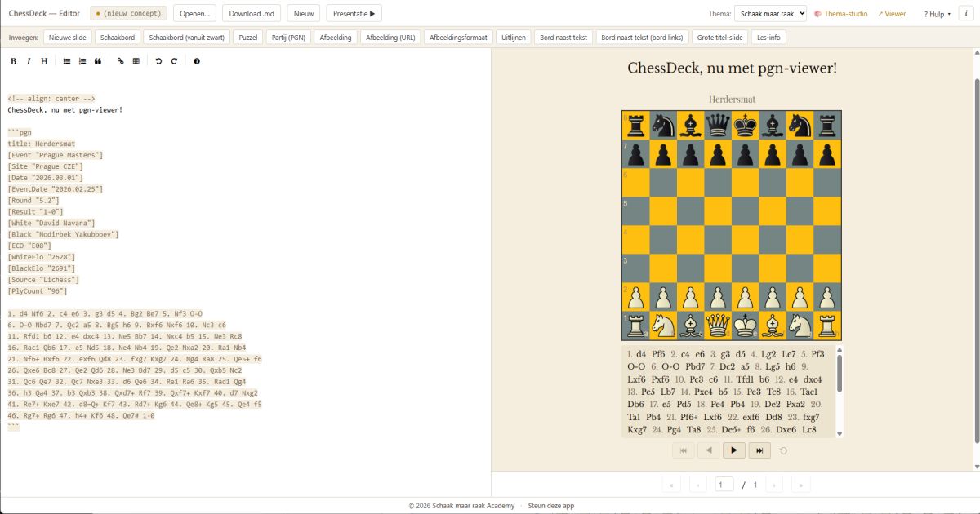Click the Openen... button
This screenshot has height=514, width=980.
pos(195,13)
